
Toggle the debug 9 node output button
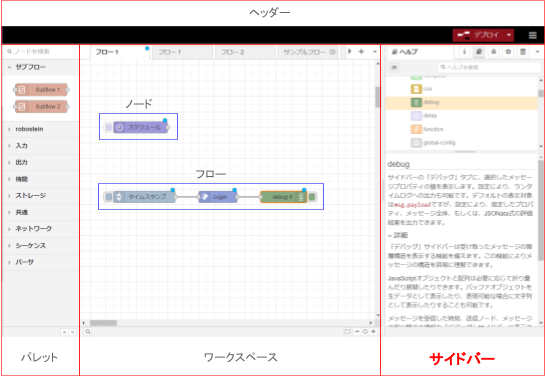tap(312, 197)
